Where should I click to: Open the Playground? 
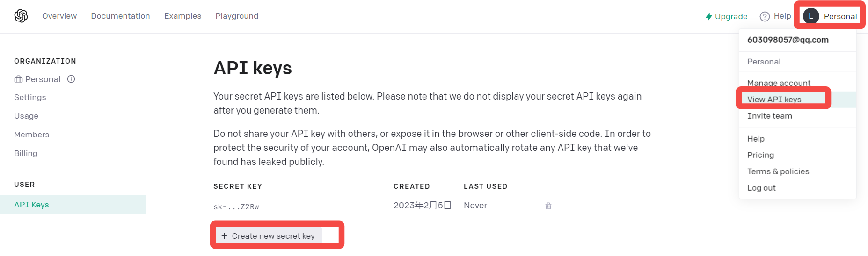pos(237,16)
